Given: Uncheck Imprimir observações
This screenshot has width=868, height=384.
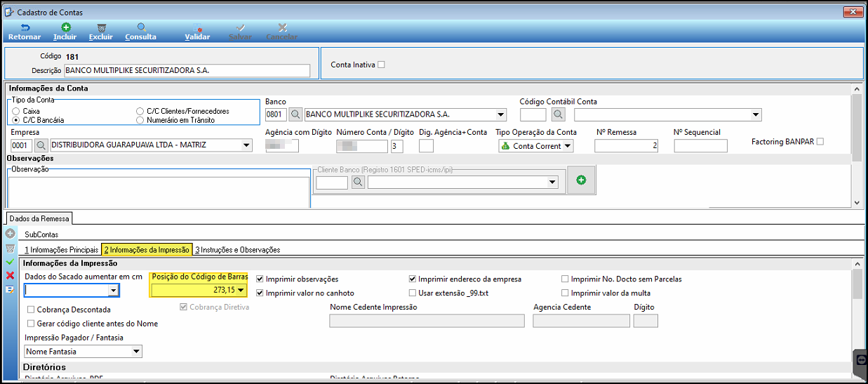Looking at the screenshot, I should [x=260, y=279].
